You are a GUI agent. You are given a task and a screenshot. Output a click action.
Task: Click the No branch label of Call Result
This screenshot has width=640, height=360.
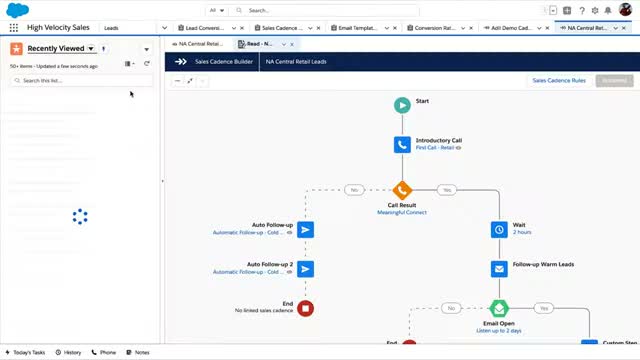click(x=354, y=190)
